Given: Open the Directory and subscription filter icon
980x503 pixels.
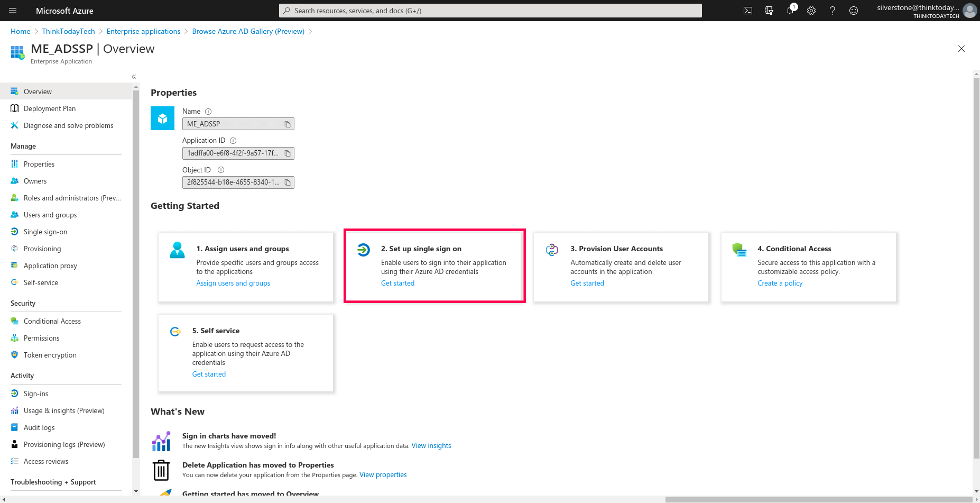Looking at the screenshot, I should pyautogui.click(x=769, y=11).
